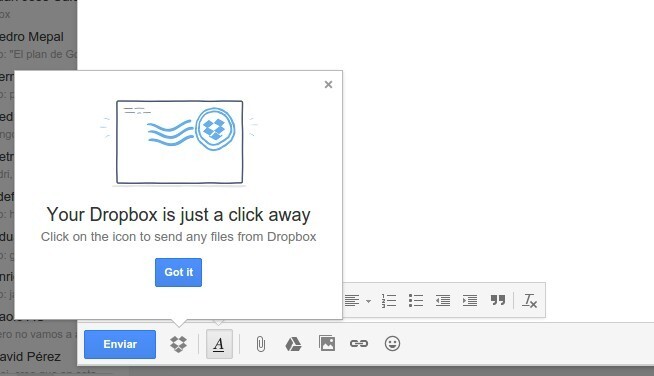
Task: Apply bulleted list formatting
Action: pyautogui.click(x=416, y=300)
